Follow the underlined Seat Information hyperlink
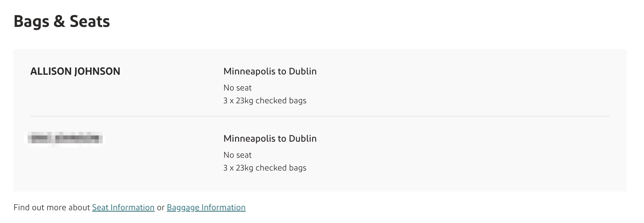 click(123, 207)
